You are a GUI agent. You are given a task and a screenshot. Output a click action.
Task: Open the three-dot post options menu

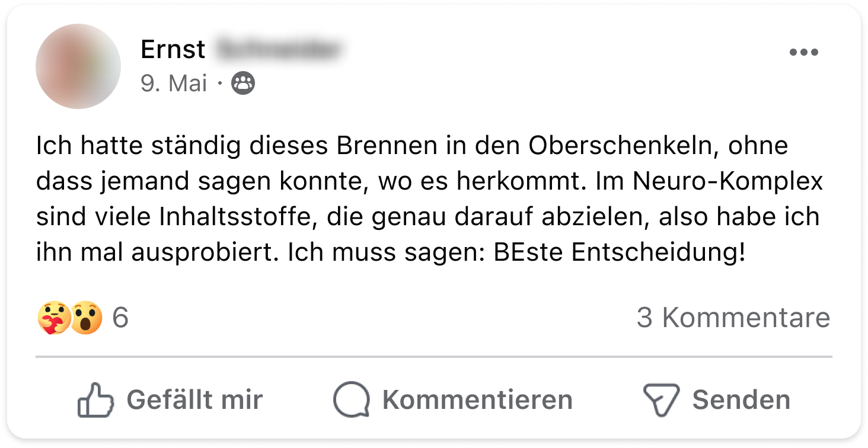pos(803,52)
